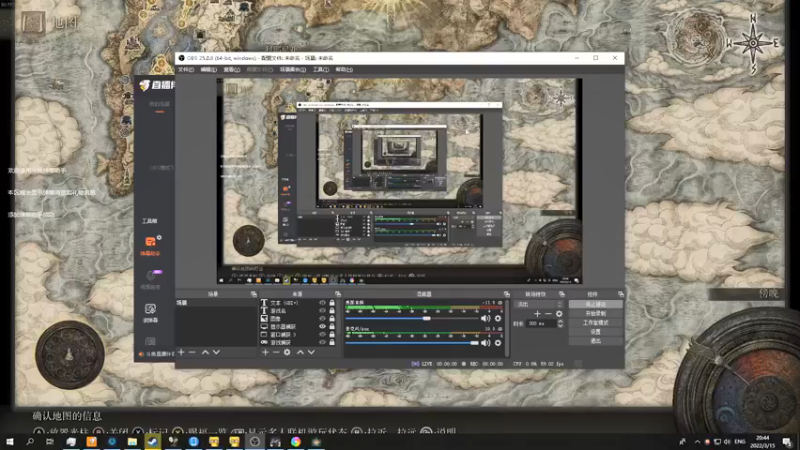Remove the scene transition with the minus icon
This screenshot has height=450, width=800.
coord(548,314)
